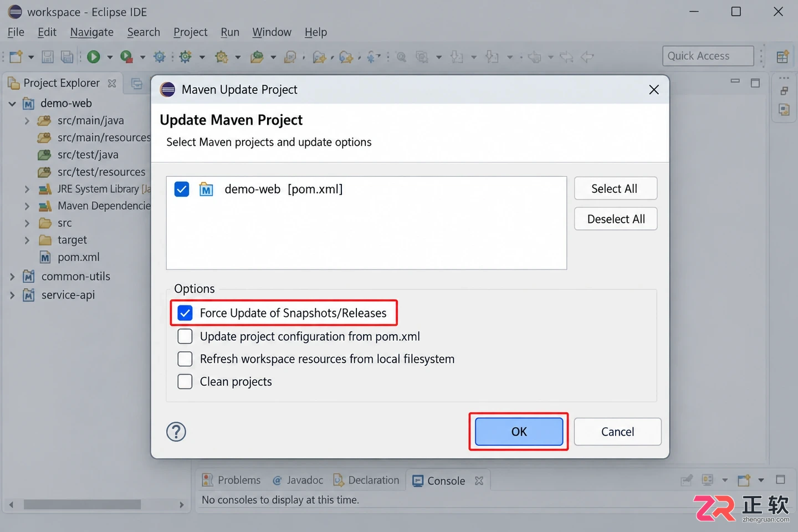The height and width of the screenshot is (532, 798).
Task: Click the Pin Console icon
Action: click(687, 480)
